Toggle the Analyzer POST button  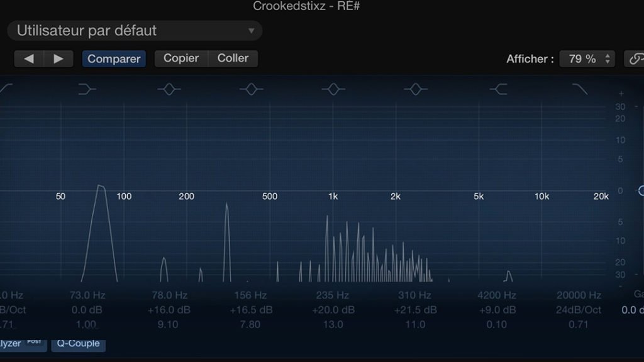pyautogui.click(x=22, y=344)
